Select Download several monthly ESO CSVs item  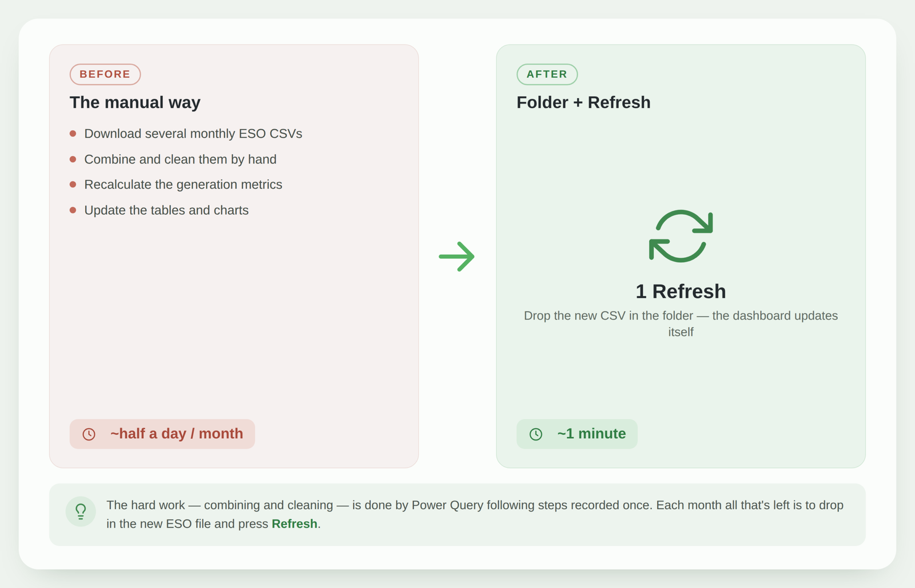pos(193,134)
